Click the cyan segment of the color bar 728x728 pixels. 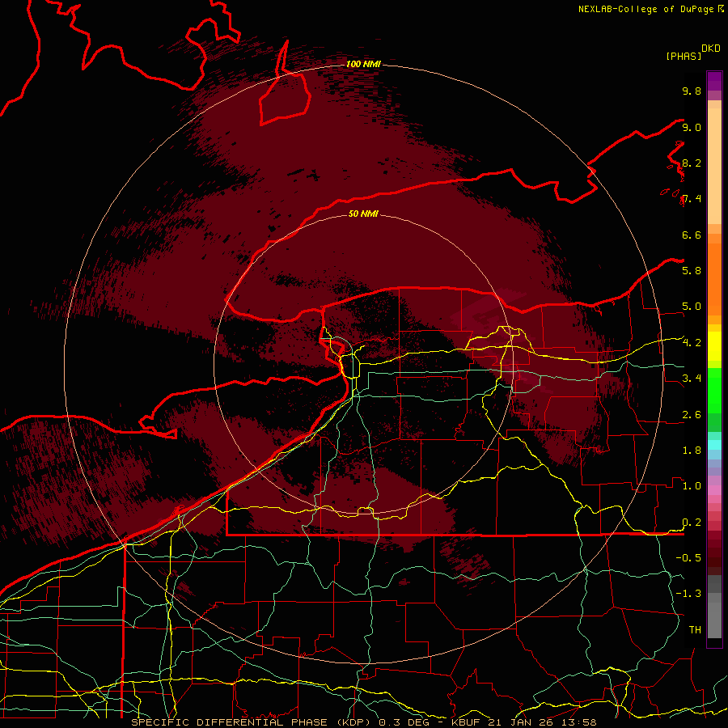(x=714, y=445)
